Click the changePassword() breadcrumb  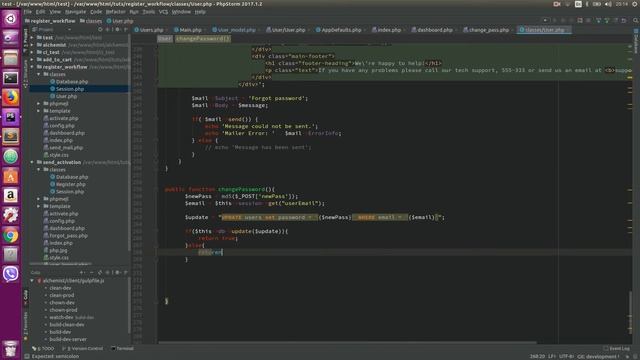tap(203, 39)
